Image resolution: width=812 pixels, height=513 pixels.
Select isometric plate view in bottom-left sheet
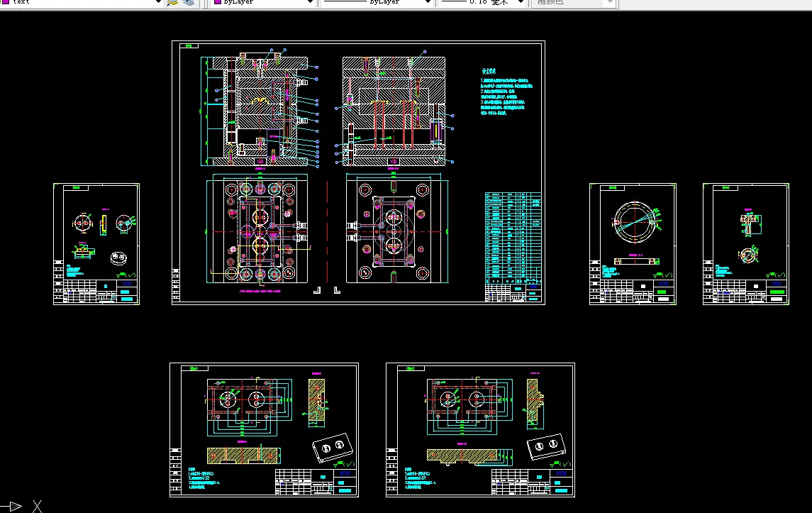333,447
